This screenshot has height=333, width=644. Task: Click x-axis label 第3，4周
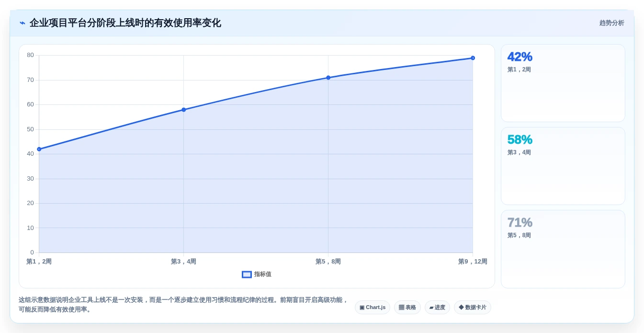tap(183, 262)
